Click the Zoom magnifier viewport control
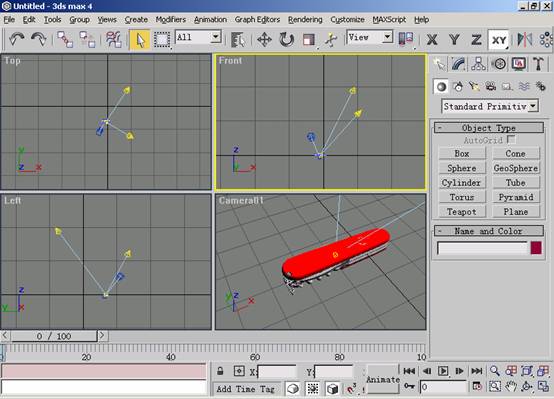This screenshot has height=399, width=554. pos(495,371)
